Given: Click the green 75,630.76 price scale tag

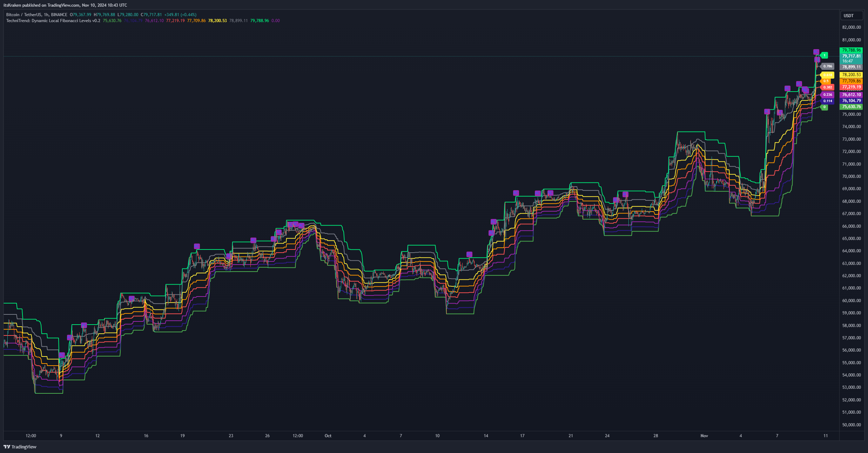Looking at the screenshot, I should coord(851,107).
